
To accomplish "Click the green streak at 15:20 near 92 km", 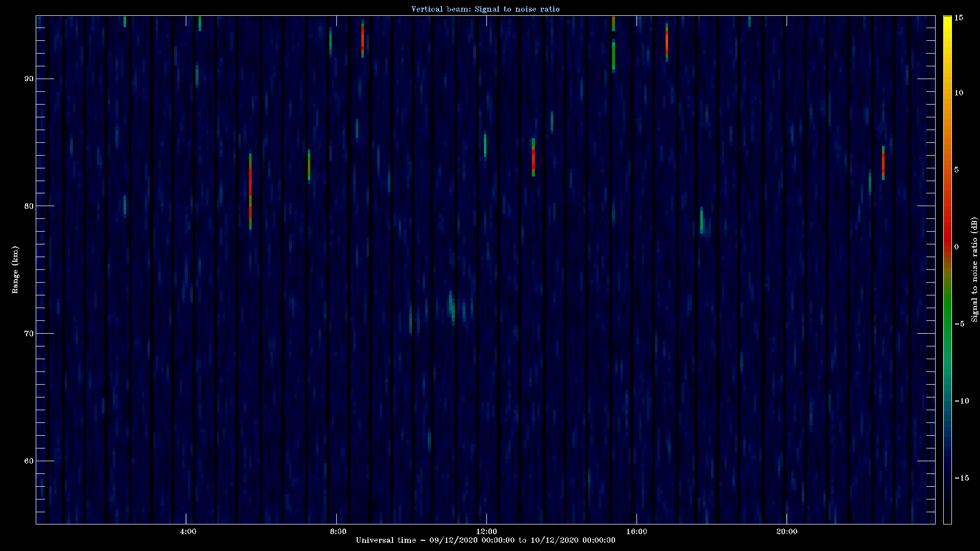I will (614, 55).
